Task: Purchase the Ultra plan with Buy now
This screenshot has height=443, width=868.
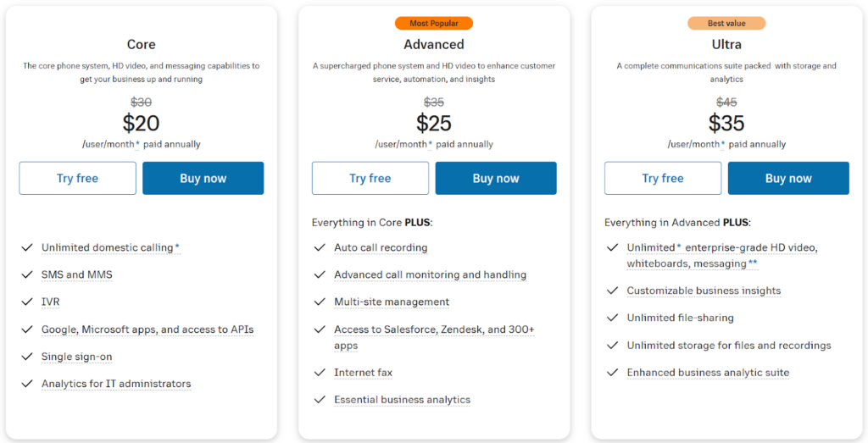Action: 788,178
